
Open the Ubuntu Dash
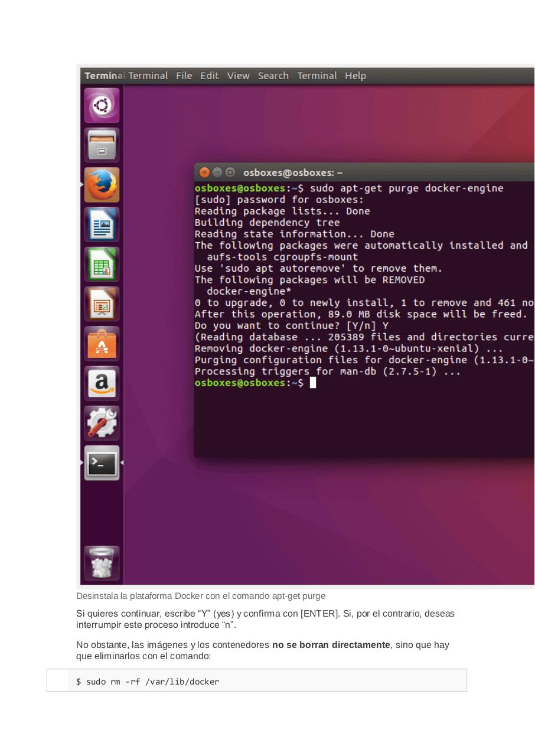click(102, 105)
